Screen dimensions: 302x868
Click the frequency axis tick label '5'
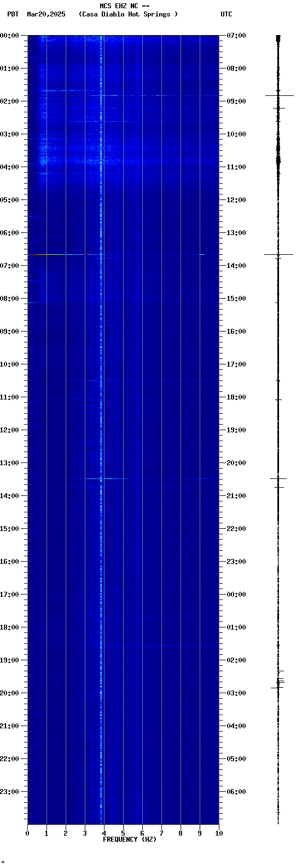pyautogui.click(x=123, y=833)
